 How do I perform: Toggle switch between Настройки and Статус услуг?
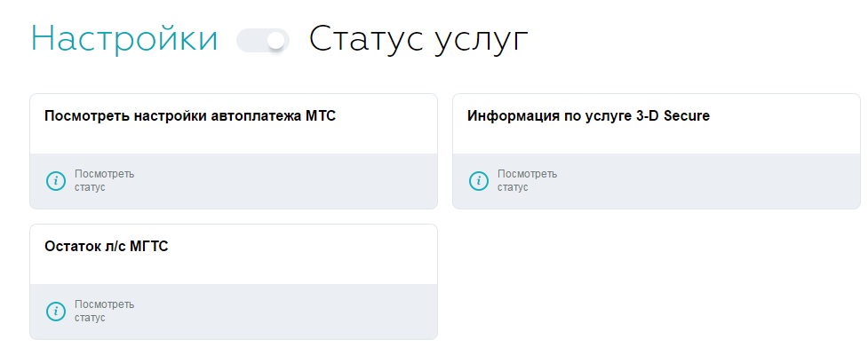click(x=263, y=41)
